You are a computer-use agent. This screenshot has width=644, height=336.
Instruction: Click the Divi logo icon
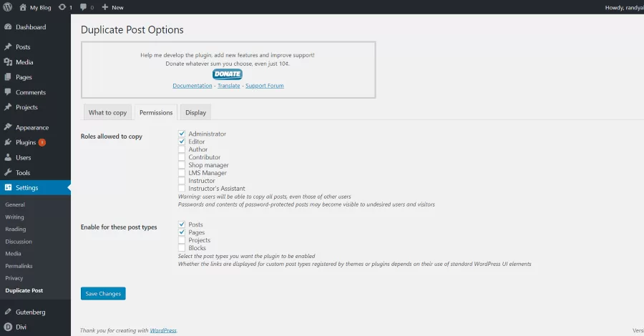coord(8,327)
